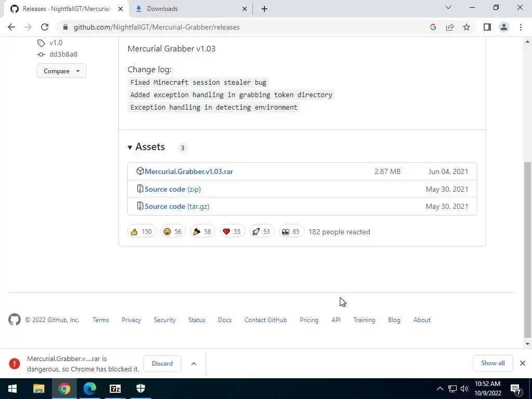Image resolution: width=532 pixels, height=399 pixels.
Task: Open the v1.0 tag link
Action: 56,43
